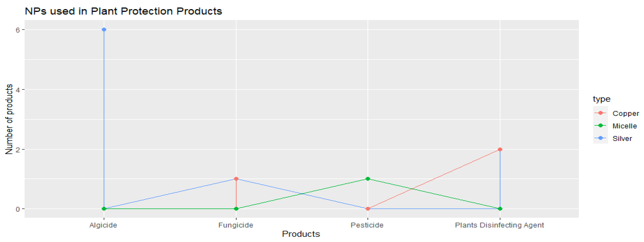Click the Plants Disinfecting Agent axis label
644x242 pixels.
[x=499, y=225]
